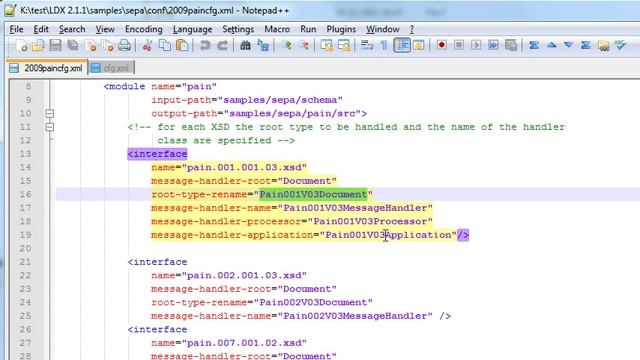Open the Macro menu
The width and height of the screenshot is (640, 360).
pos(277,29)
